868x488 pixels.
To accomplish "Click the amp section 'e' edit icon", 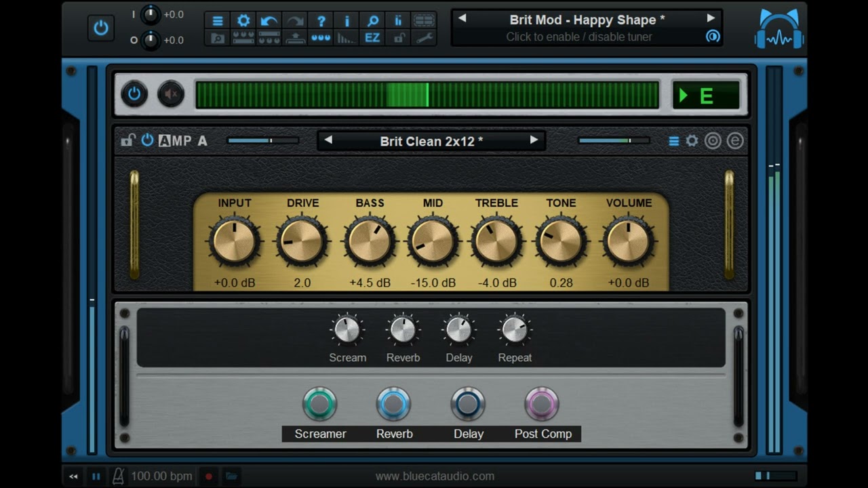I will [735, 141].
